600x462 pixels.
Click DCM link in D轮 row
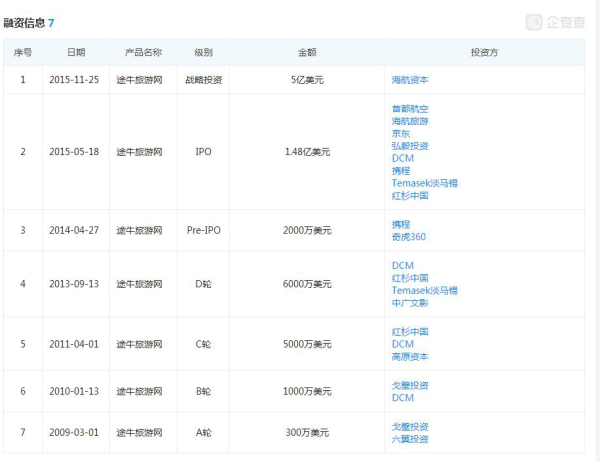(403, 266)
